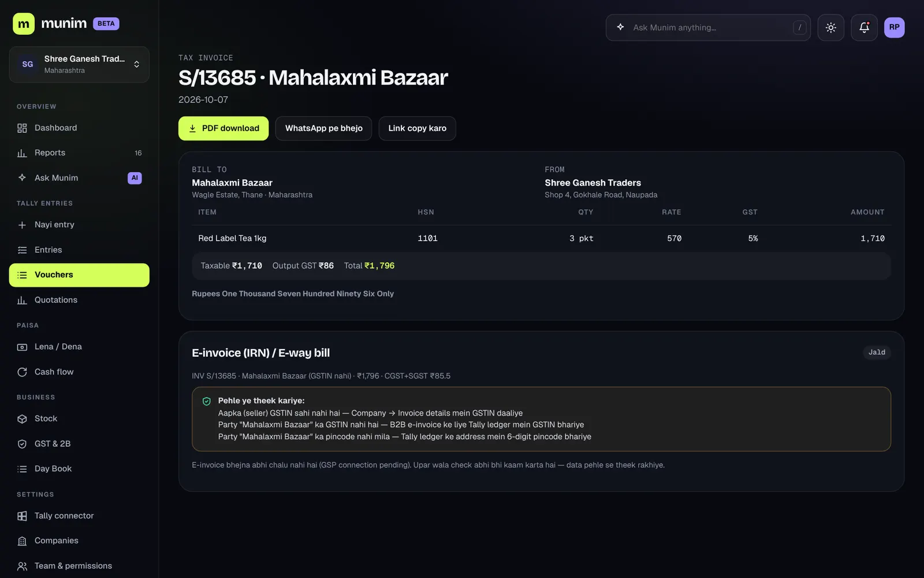
Task: Click the Tally connector icon
Action: [x=22, y=516]
